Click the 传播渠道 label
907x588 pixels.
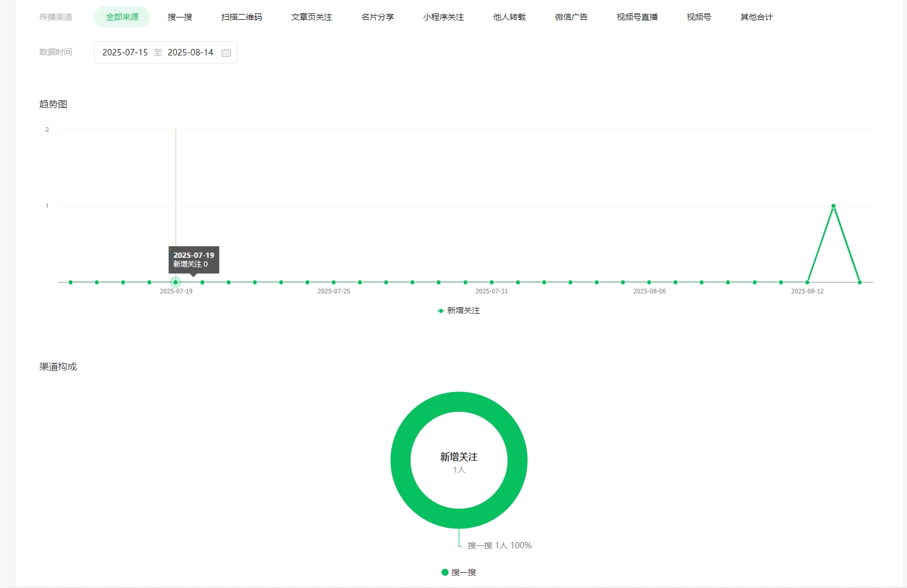coord(55,17)
